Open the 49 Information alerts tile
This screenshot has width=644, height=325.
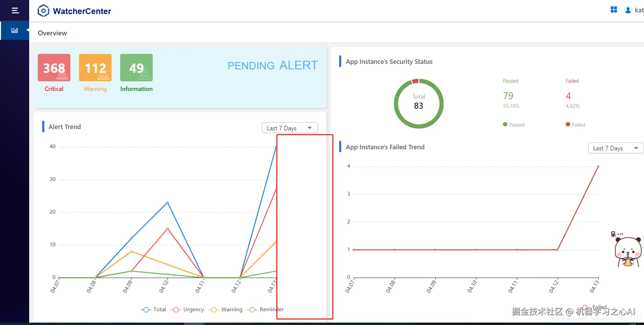pyautogui.click(x=136, y=68)
